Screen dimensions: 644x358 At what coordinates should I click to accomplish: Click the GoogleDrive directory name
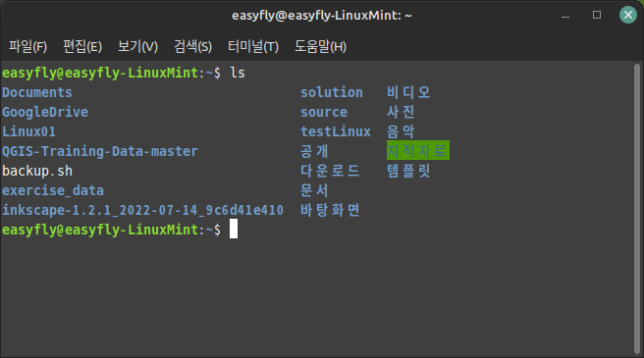pos(45,112)
